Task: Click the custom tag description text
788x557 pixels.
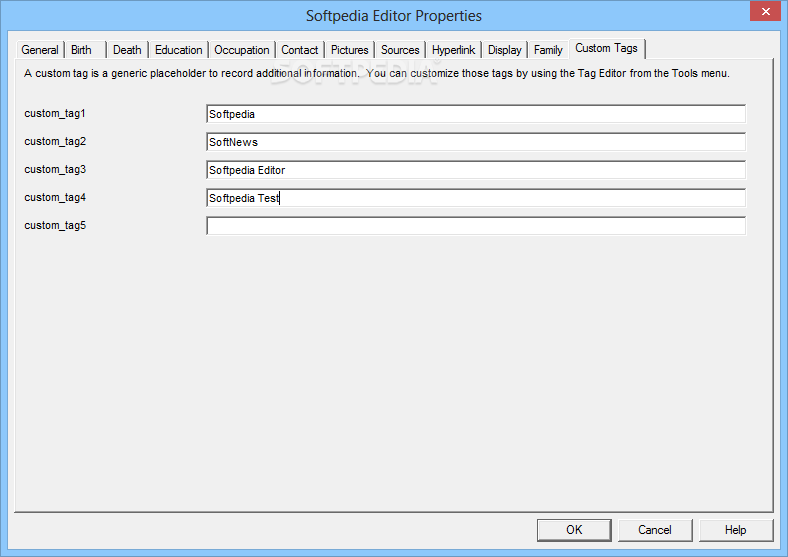Action: click(376, 73)
